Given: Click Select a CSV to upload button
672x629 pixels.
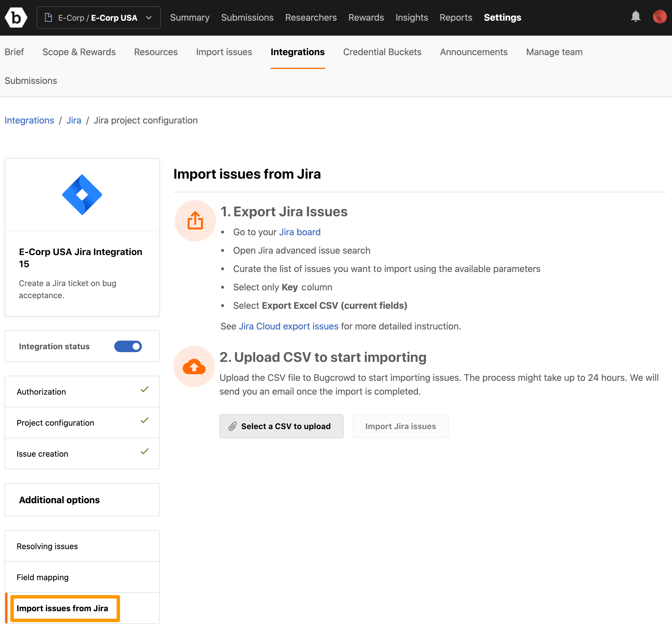Looking at the screenshot, I should pos(281,426).
